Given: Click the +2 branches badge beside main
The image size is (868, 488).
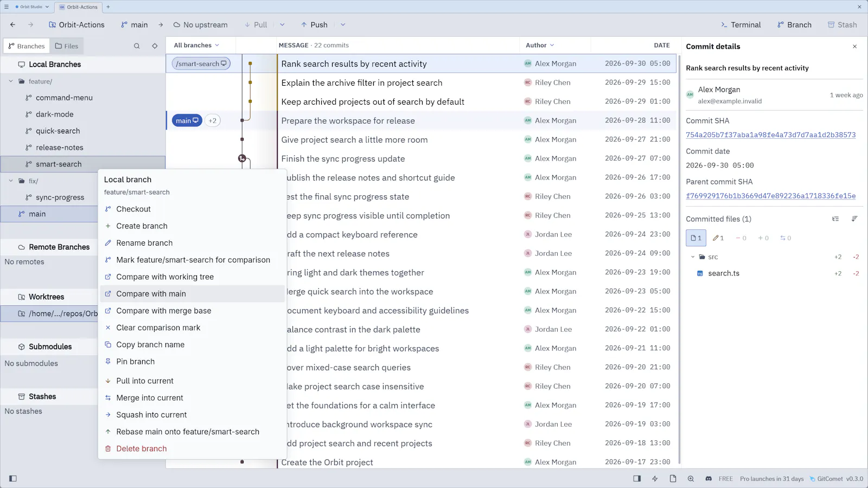Looking at the screenshot, I should 213,121.
